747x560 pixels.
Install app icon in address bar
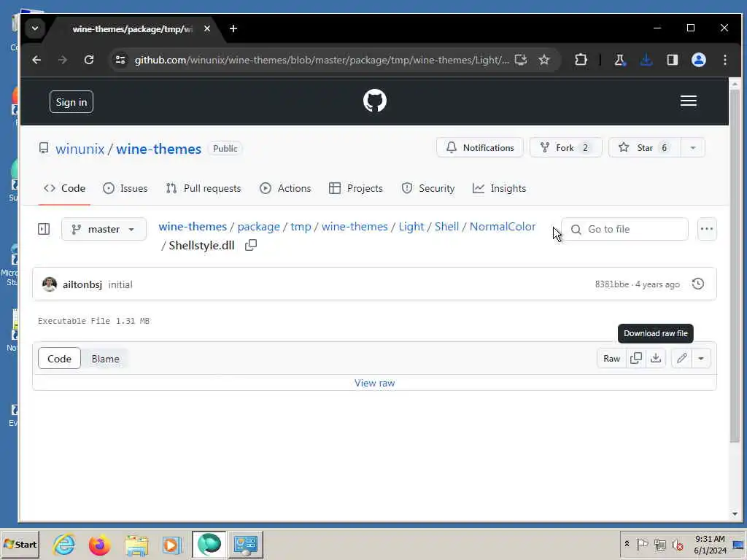[521, 60]
